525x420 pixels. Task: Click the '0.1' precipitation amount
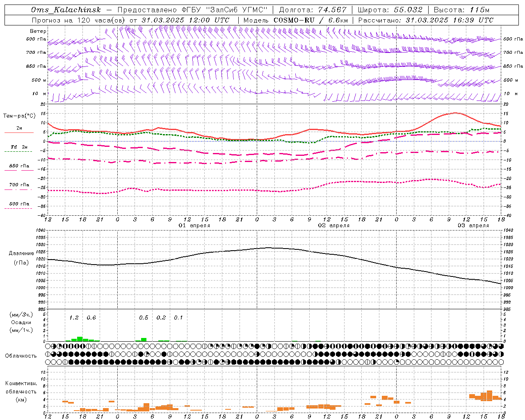[178, 318]
